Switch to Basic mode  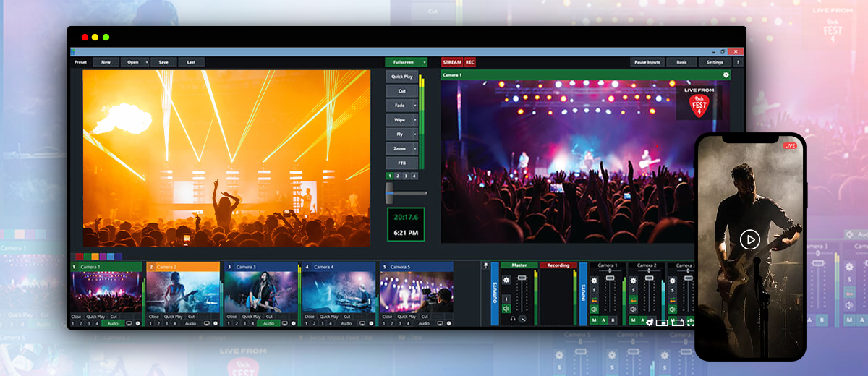[682, 62]
